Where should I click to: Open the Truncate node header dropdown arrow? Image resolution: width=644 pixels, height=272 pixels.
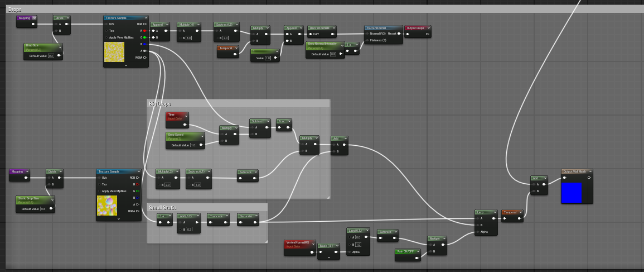point(226,216)
